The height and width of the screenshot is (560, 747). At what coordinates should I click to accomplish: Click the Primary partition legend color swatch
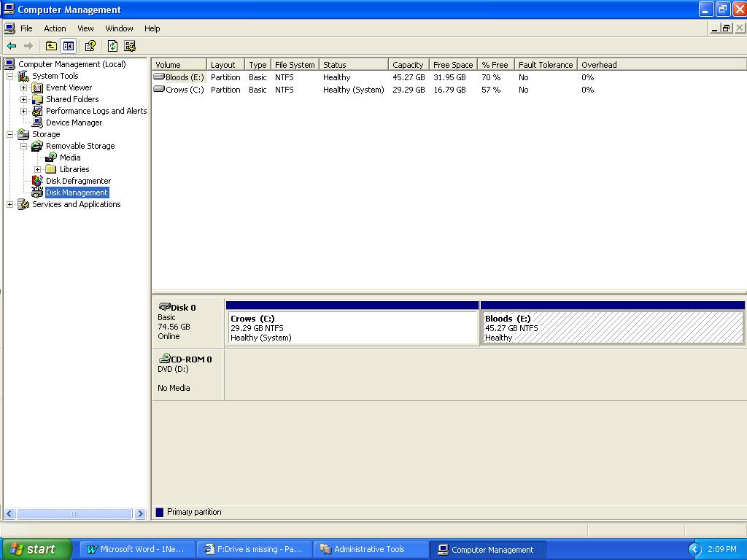[x=160, y=512]
